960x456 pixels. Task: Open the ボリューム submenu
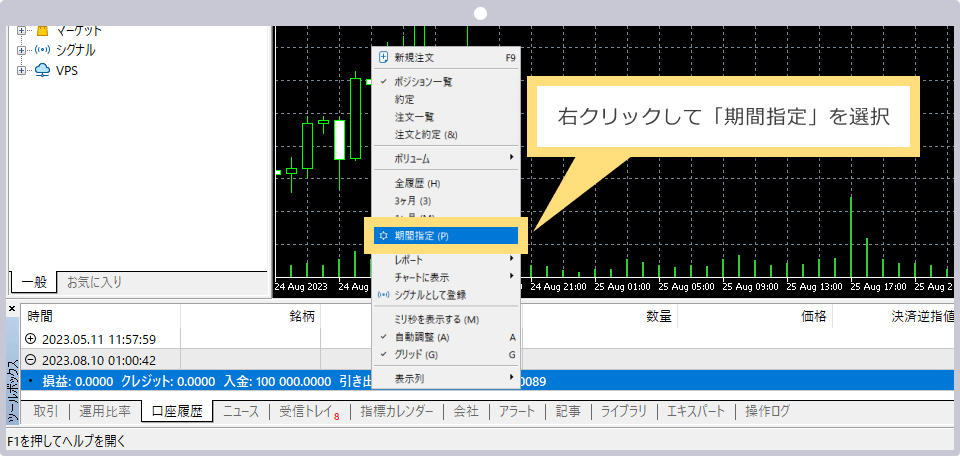446,159
